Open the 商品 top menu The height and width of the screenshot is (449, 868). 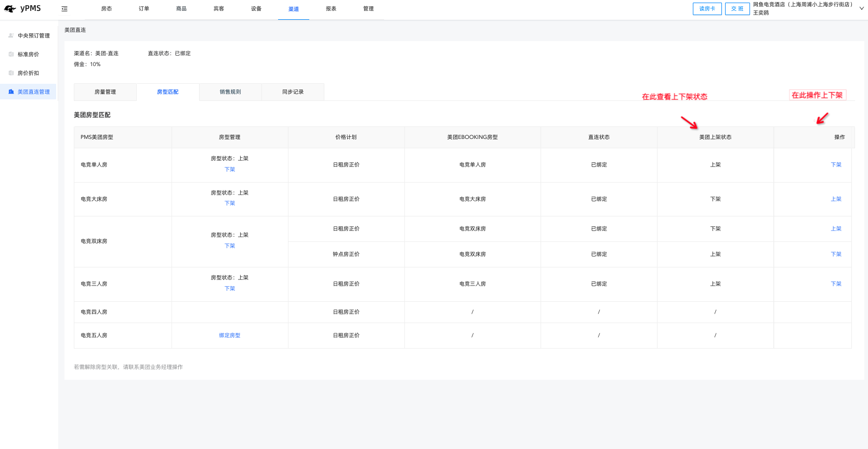(181, 9)
